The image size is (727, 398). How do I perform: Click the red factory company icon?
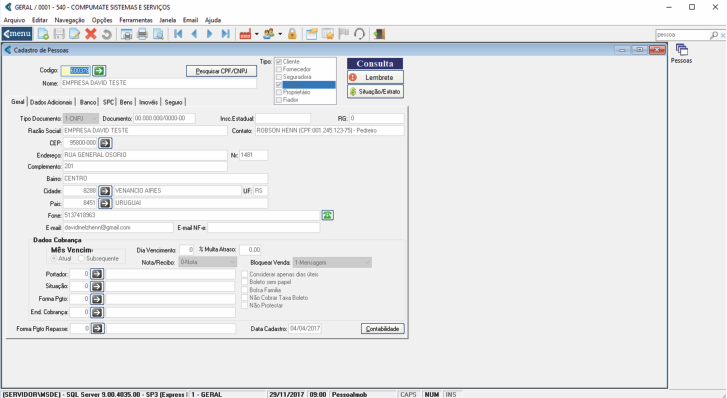point(245,34)
